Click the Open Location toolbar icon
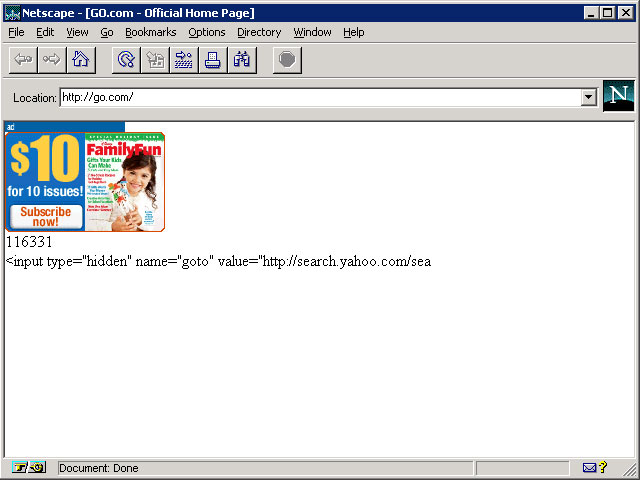The height and width of the screenshot is (480, 640). pos(184,60)
